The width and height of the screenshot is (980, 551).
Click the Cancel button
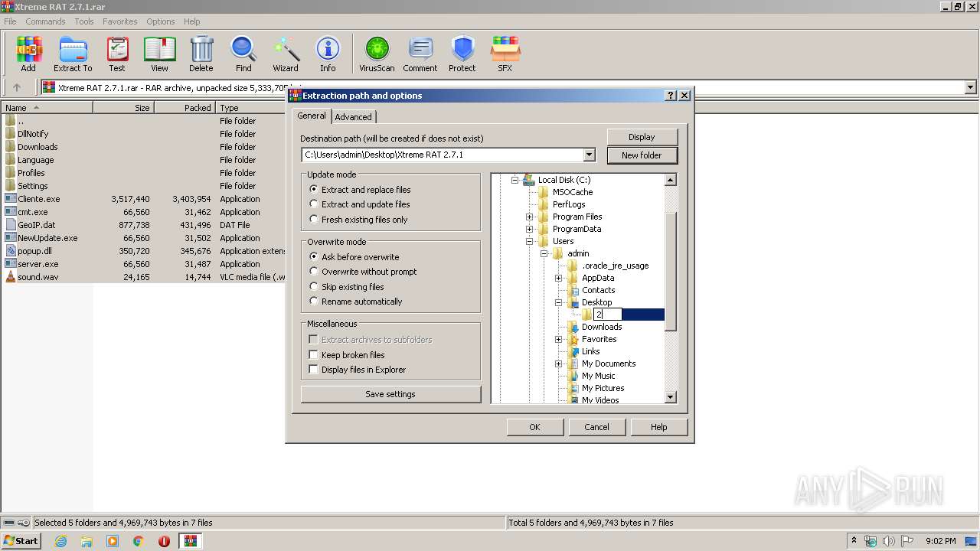pos(596,427)
